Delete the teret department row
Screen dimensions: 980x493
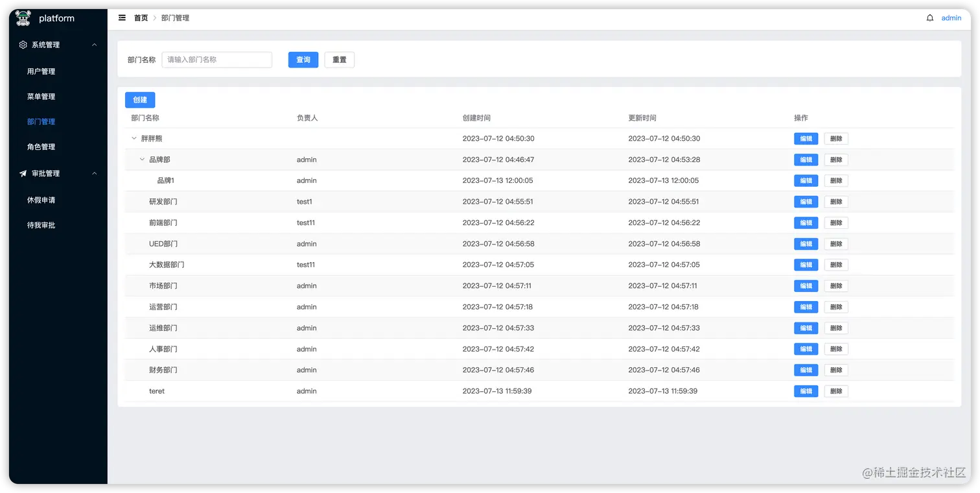(x=836, y=391)
